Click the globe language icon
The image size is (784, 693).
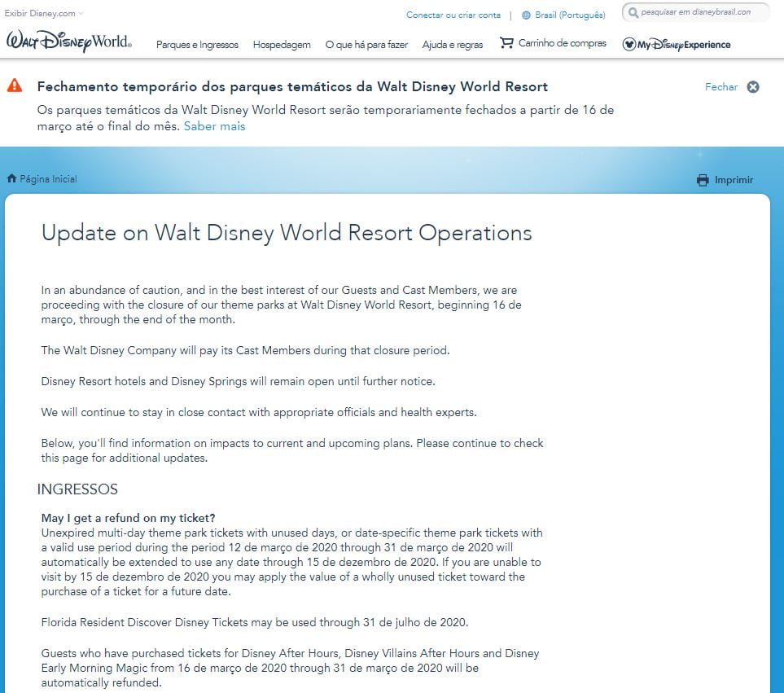click(x=526, y=15)
